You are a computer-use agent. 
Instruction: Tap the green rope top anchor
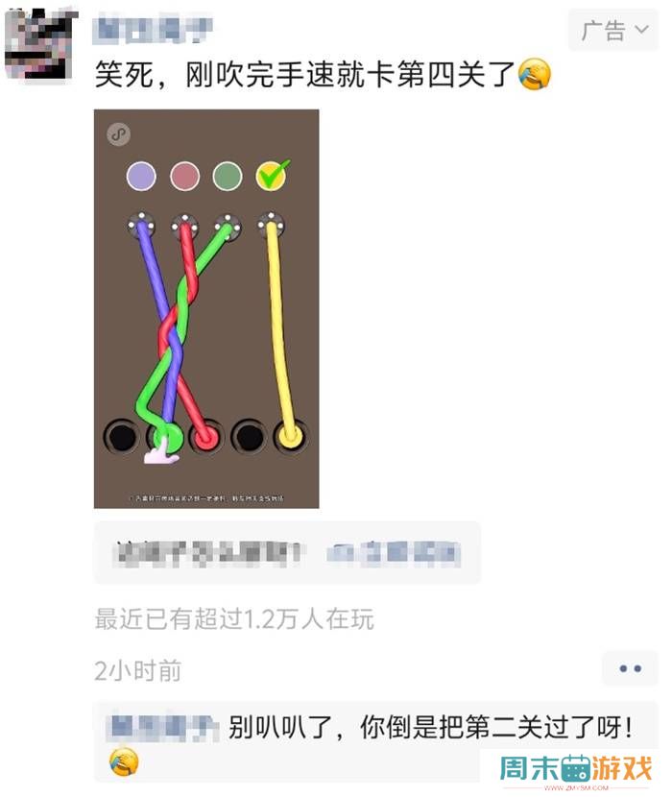coord(228,226)
